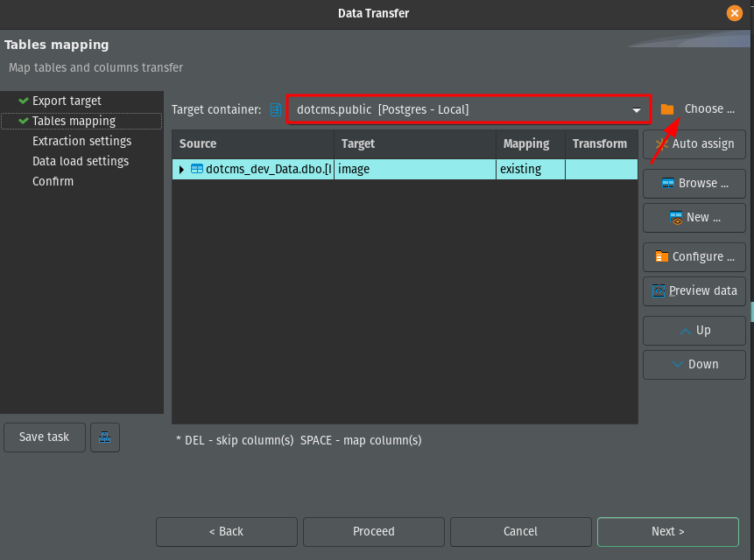Click New to create target table

[x=694, y=217]
